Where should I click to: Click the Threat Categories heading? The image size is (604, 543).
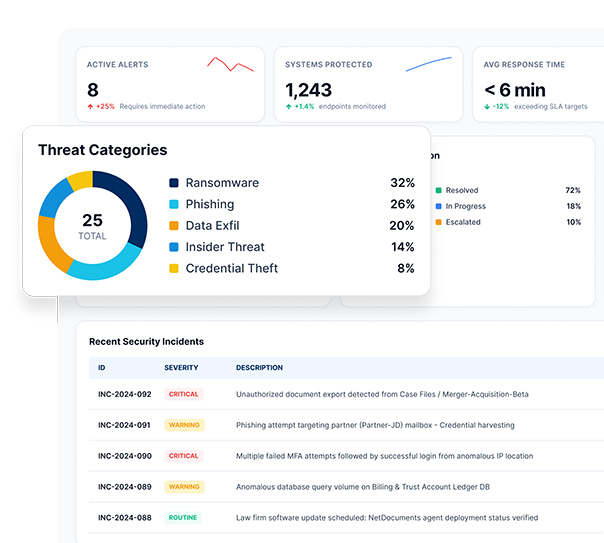(x=103, y=150)
